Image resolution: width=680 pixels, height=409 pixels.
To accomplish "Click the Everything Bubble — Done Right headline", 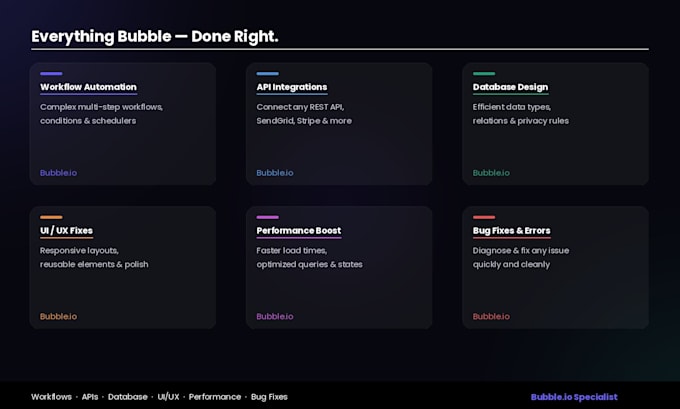I will pos(154,36).
